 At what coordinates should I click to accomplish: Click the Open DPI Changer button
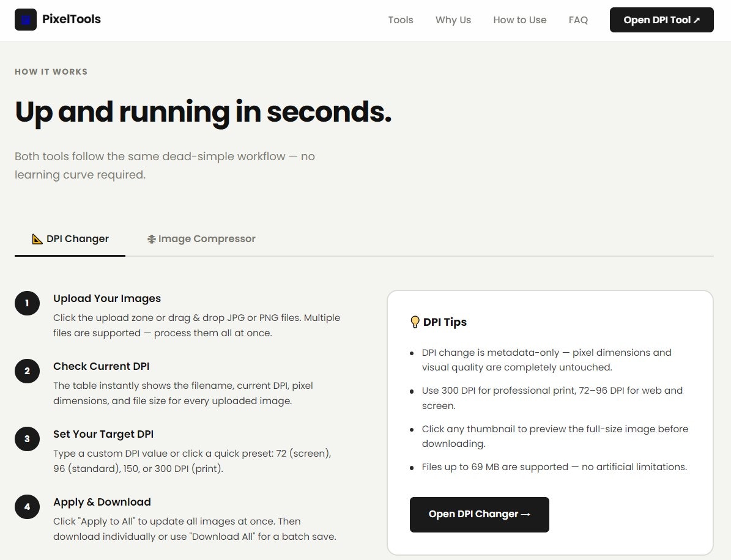(479, 514)
